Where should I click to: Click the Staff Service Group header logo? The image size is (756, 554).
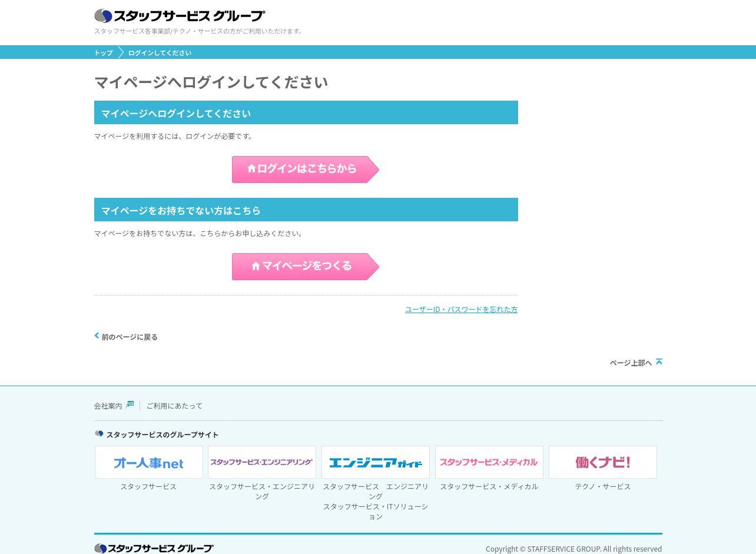pyautogui.click(x=180, y=15)
